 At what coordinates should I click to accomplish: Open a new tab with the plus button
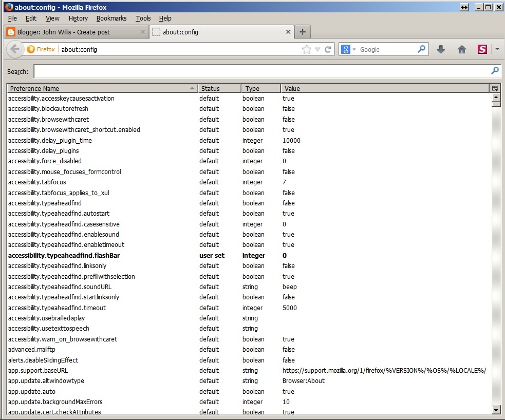coord(302,31)
